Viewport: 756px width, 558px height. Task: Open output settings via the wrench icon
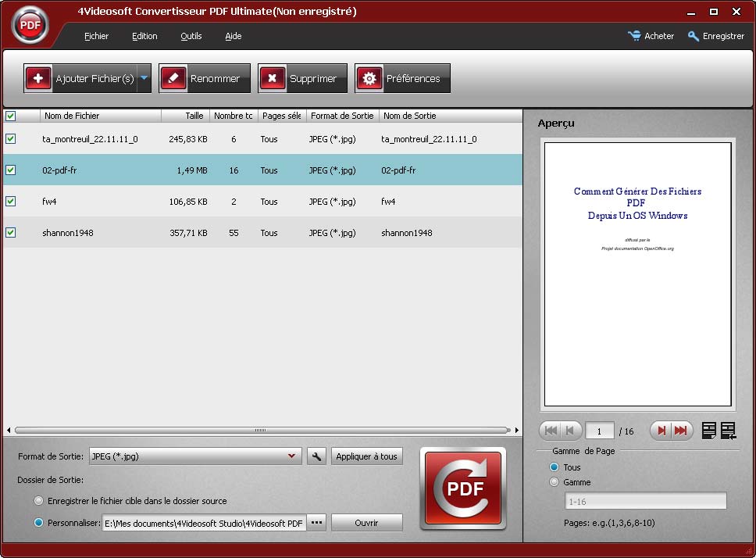(316, 456)
